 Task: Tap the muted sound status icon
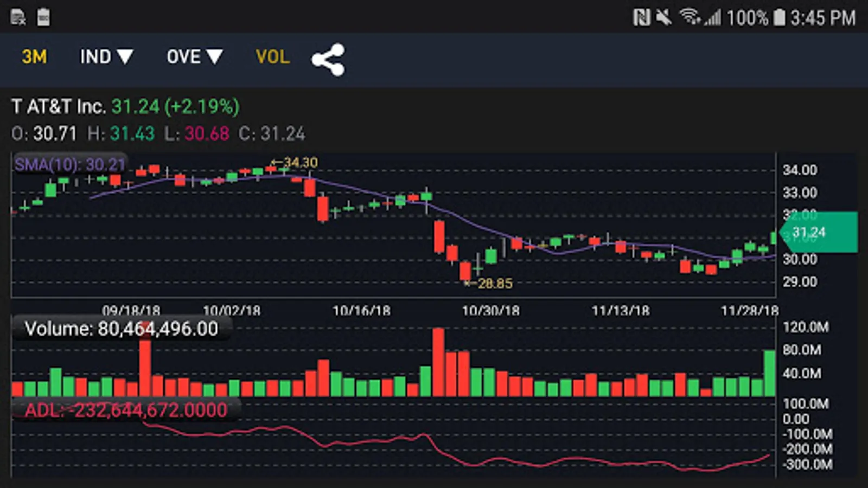(663, 18)
